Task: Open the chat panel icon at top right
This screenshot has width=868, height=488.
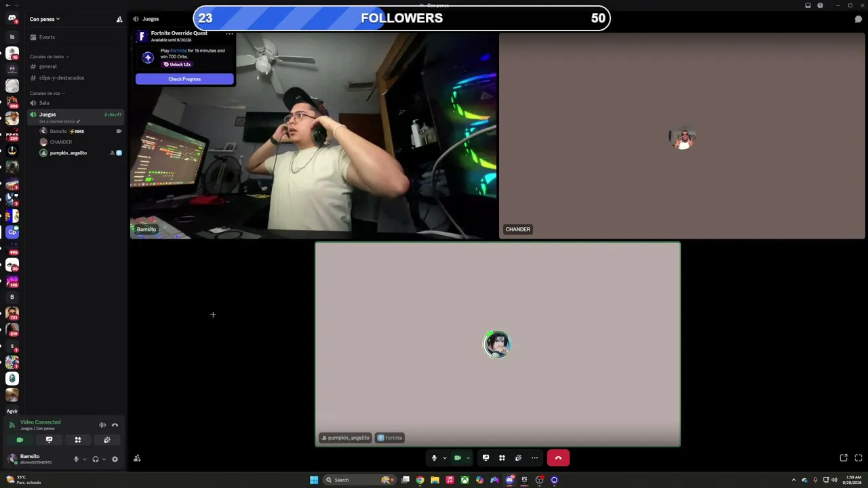Action: pyautogui.click(x=858, y=19)
